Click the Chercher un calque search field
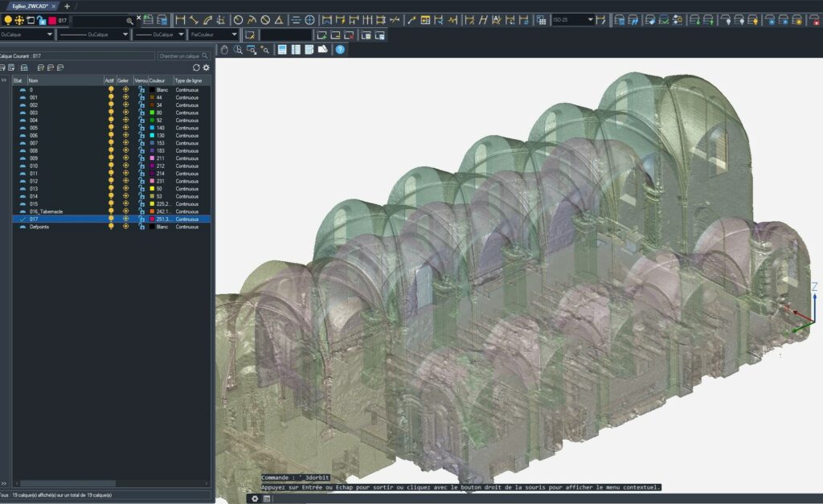 click(183, 55)
